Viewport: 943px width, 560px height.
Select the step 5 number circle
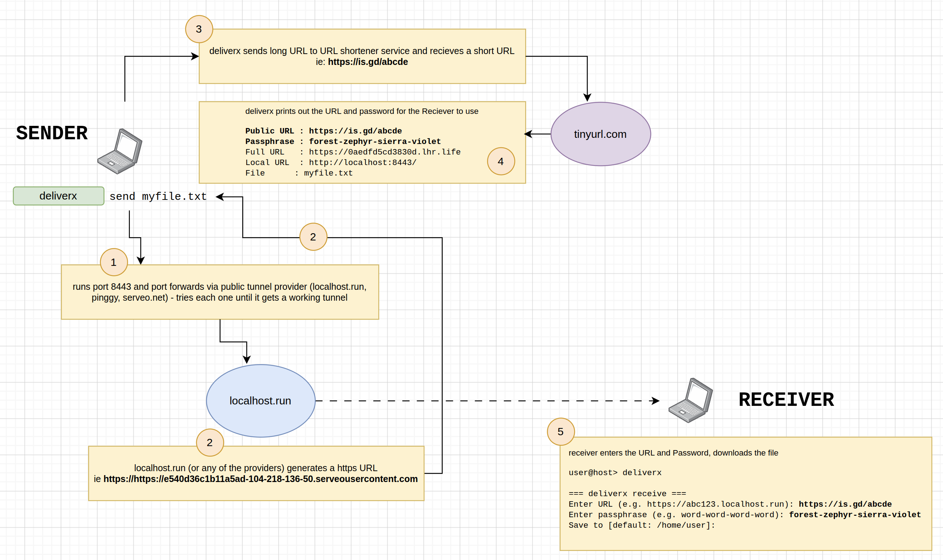(561, 432)
